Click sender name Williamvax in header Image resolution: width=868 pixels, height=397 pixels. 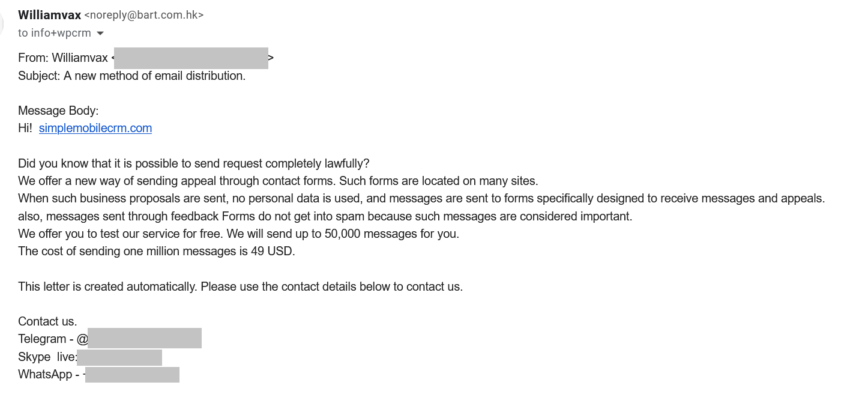coord(50,15)
